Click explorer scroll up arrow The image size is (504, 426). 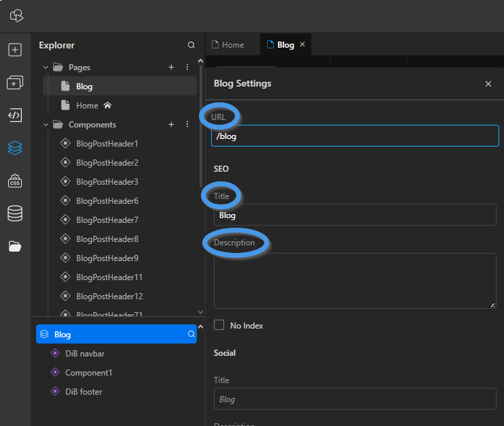(x=200, y=61)
